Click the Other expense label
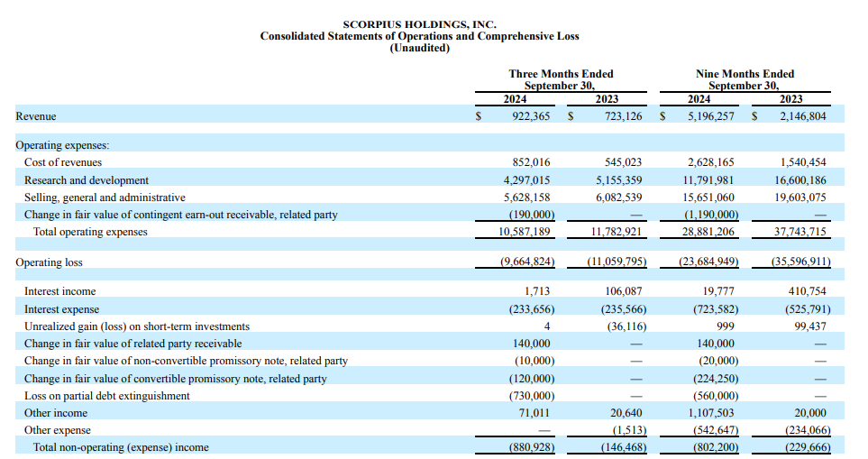This screenshot has height=459, width=868. (57, 430)
